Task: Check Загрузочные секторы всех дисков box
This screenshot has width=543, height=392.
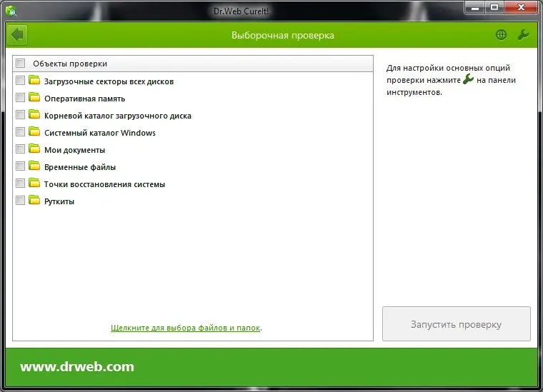Action: 21,81
